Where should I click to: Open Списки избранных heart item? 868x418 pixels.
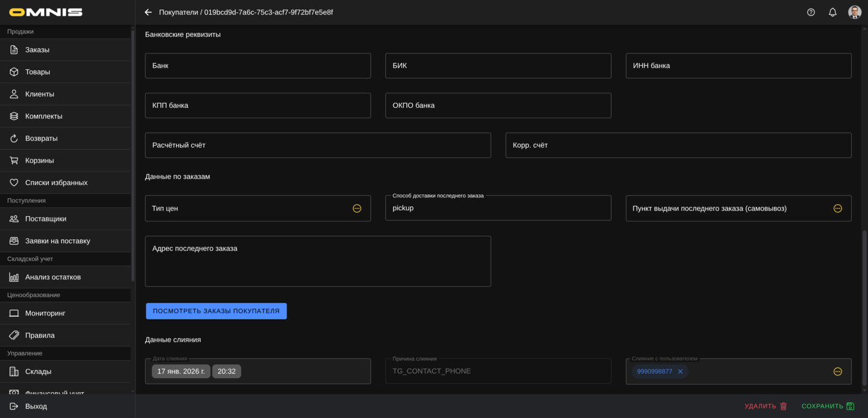tap(56, 182)
